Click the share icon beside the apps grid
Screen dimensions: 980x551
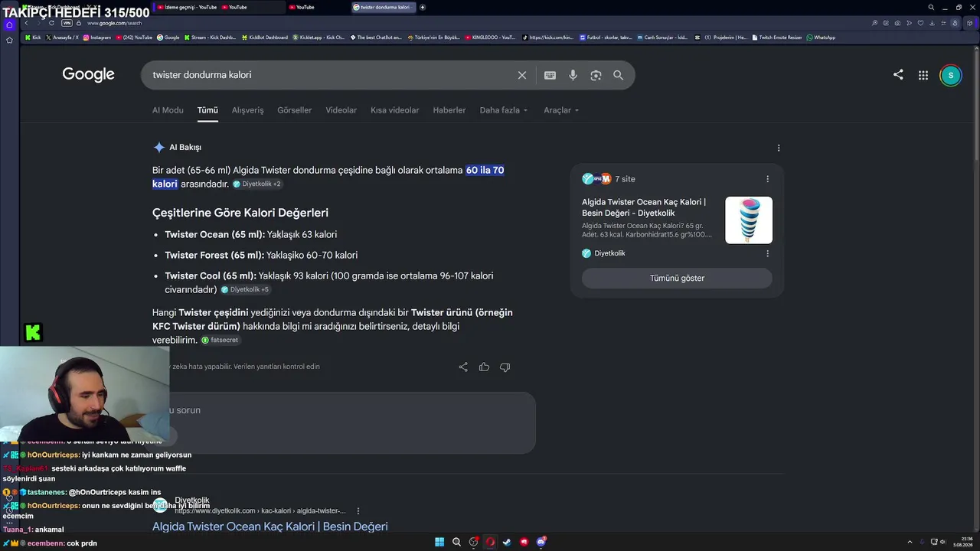point(898,75)
